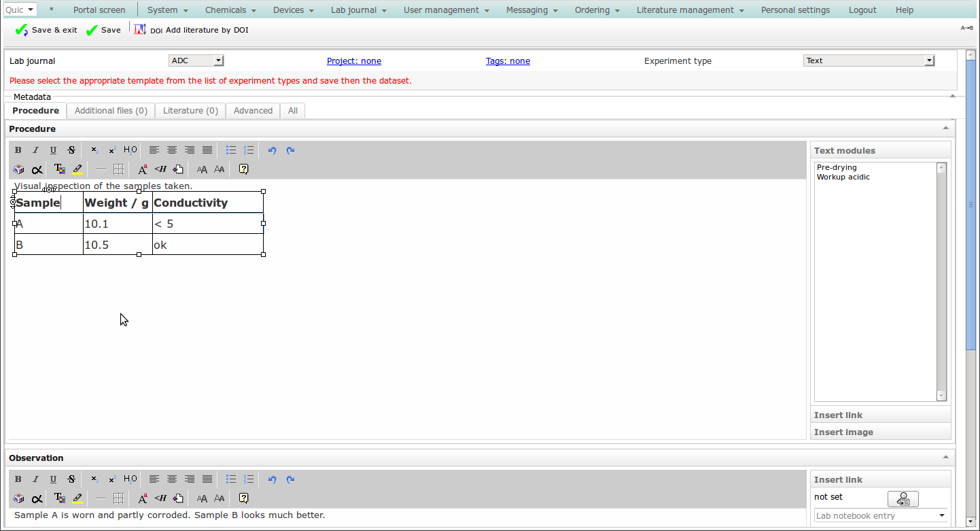
Task: Open help icon in Observation editor toolbar
Action: 244,498
